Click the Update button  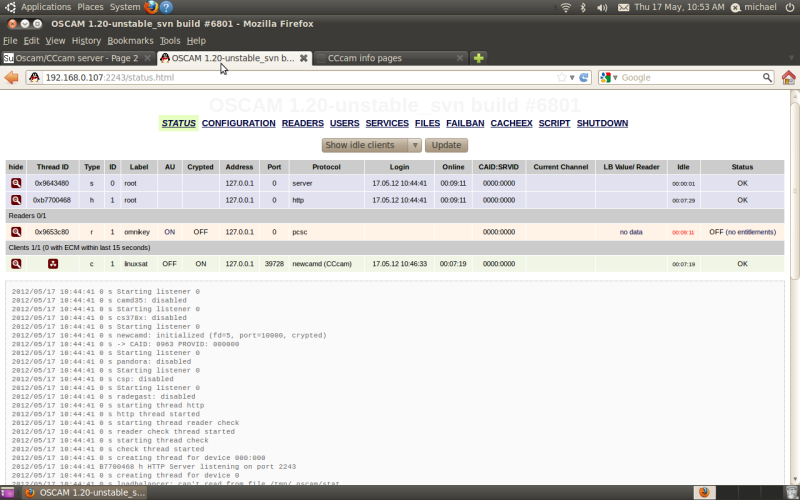pyautogui.click(x=446, y=145)
